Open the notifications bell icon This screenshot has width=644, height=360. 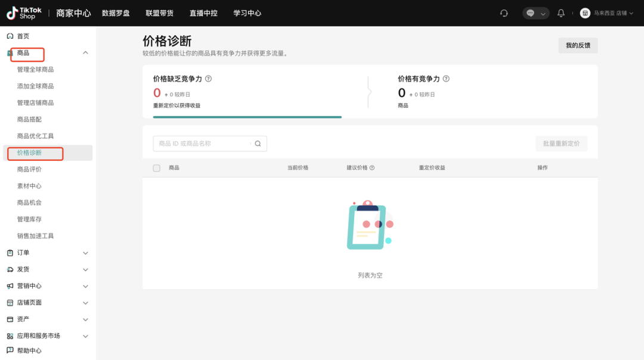(561, 13)
